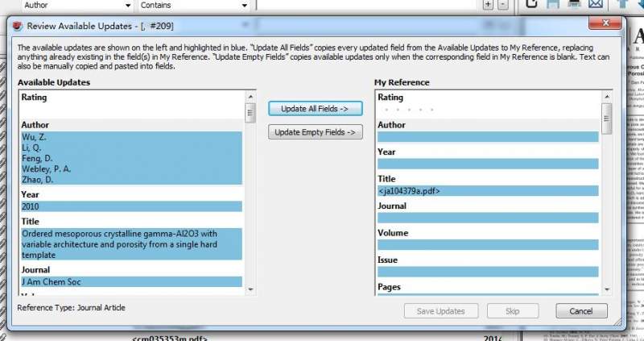Select author 'Feng, D.' in Available Updates

point(37,158)
